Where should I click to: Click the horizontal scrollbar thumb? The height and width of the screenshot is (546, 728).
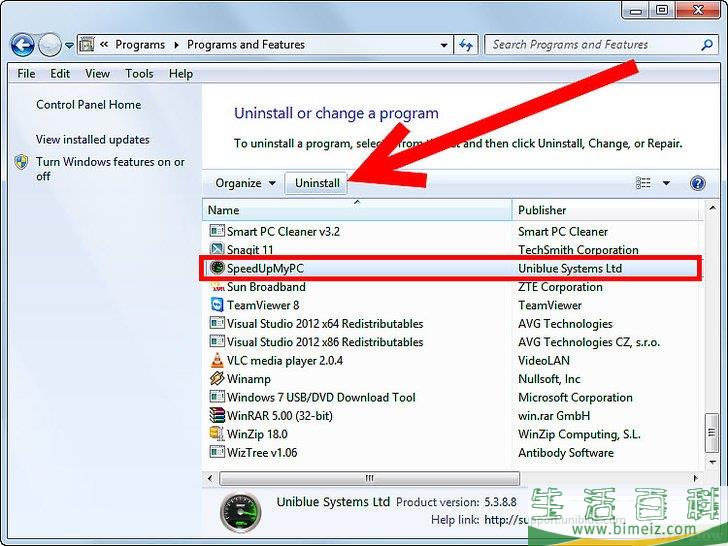(x=370, y=478)
